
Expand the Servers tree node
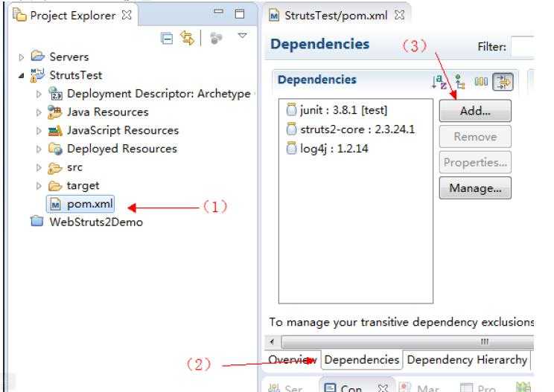pos(21,57)
